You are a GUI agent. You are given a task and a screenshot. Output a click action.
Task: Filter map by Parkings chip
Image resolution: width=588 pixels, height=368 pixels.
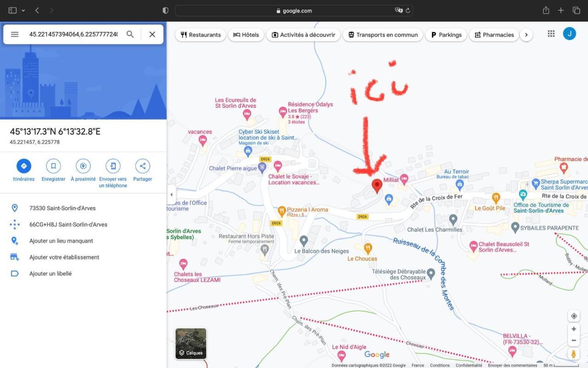tap(446, 34)
